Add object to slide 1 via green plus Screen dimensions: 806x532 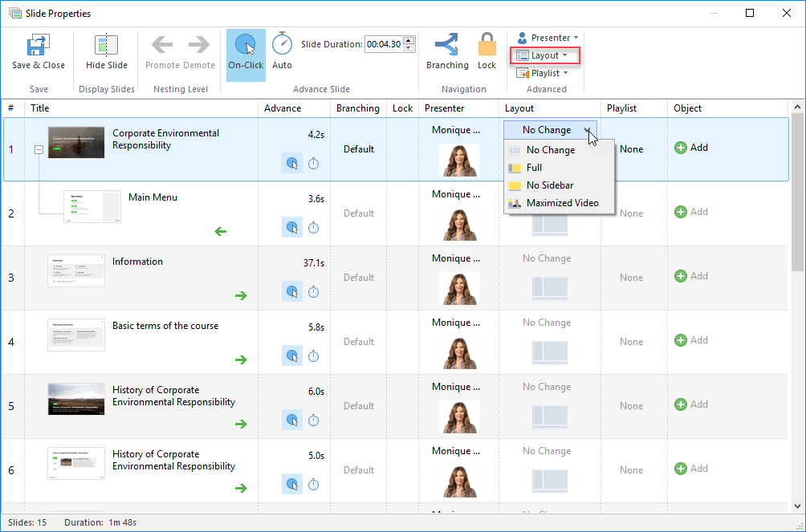[681, 148]
